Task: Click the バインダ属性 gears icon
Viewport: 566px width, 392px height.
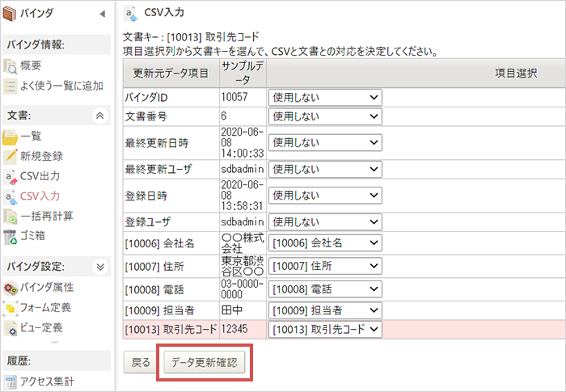Action: [x=10, y=288]
